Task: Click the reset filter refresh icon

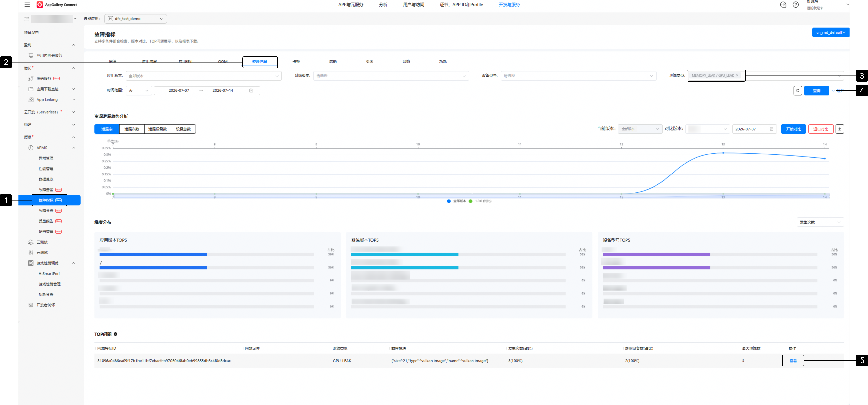Action: point(798,91)
